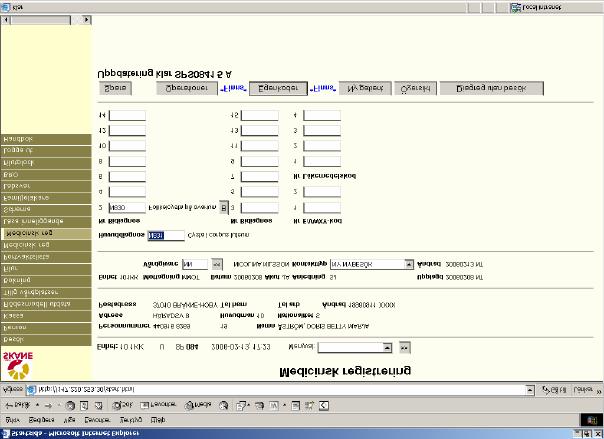604x439 pixels.
Task: Select Labsvar in the sidebar
Action: click(46, 186)
